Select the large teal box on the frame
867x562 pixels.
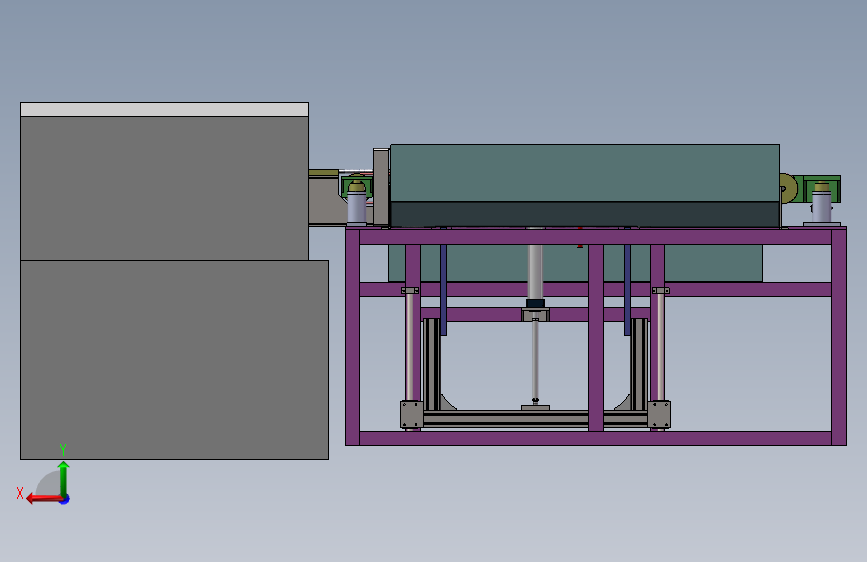tap(585, 173)
